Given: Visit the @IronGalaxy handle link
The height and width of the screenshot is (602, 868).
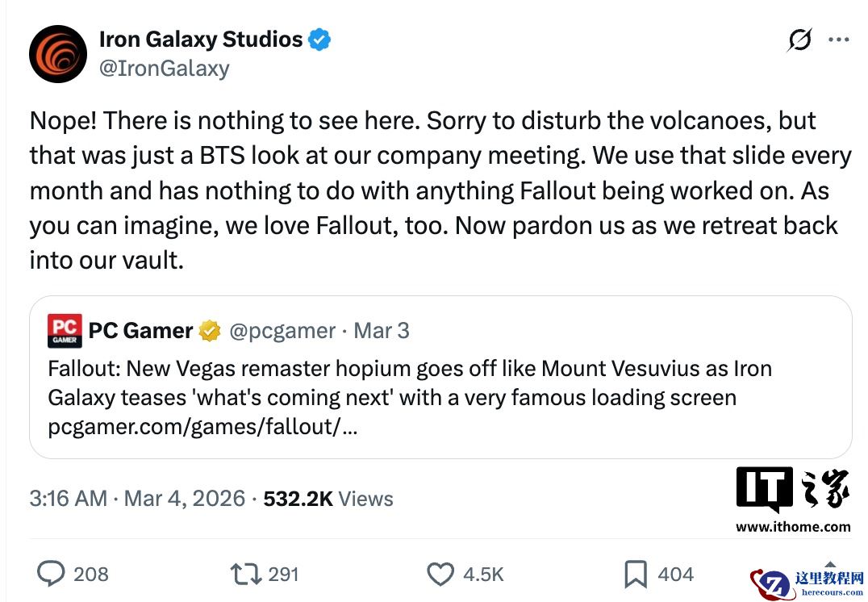Looking at the screenshot, I should pyautogui.click(x=164, y=68).
